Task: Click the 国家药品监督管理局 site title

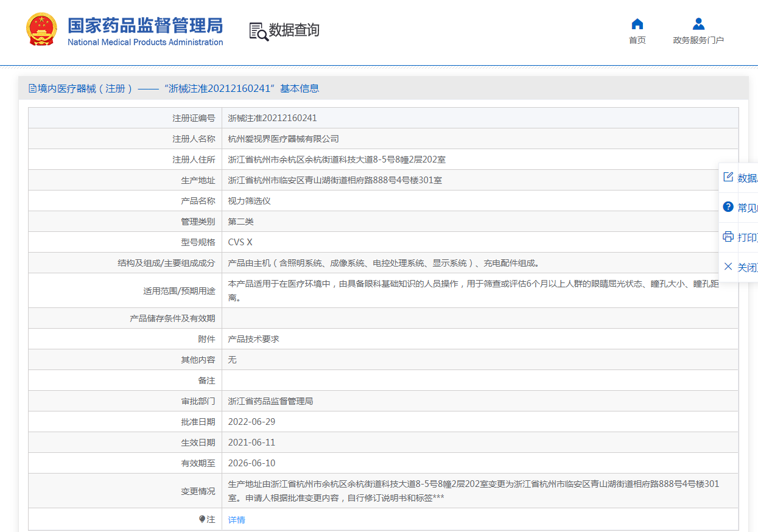Action: coord(145,26)
